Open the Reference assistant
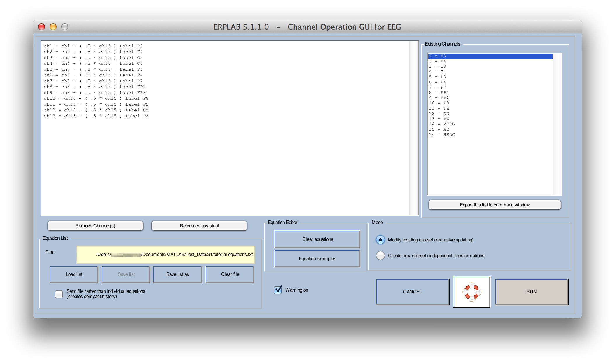Screen dimensions: 615x364 tap(199, 226)
